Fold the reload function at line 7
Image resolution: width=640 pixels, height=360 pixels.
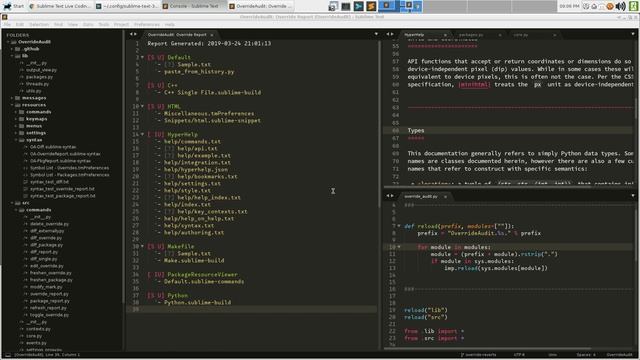click(399, 226)
